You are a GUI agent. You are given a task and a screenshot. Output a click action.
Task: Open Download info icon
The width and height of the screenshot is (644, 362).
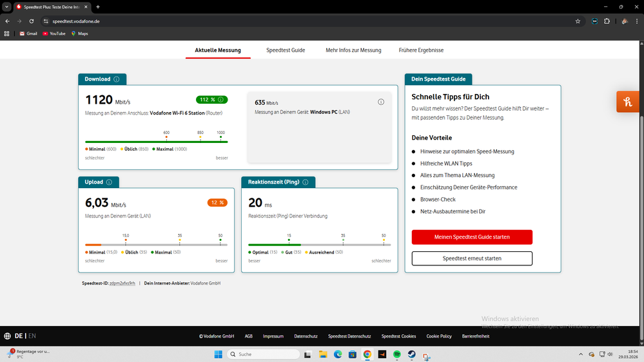pyautogui.click(x=117, y=79)
